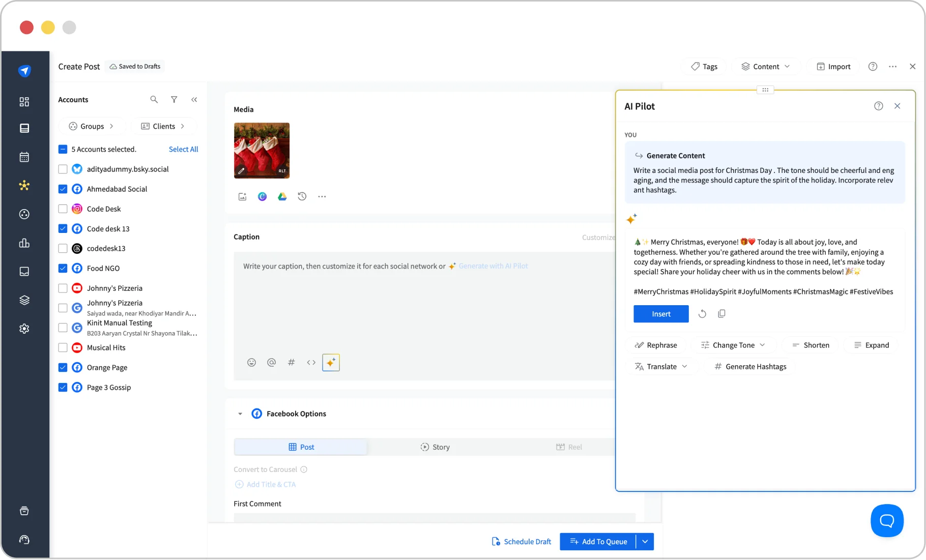Viewport: 926px width, 560px height.
Task: Check the Code Desk account
Action: pyautogui.click(x=63, y=209)
